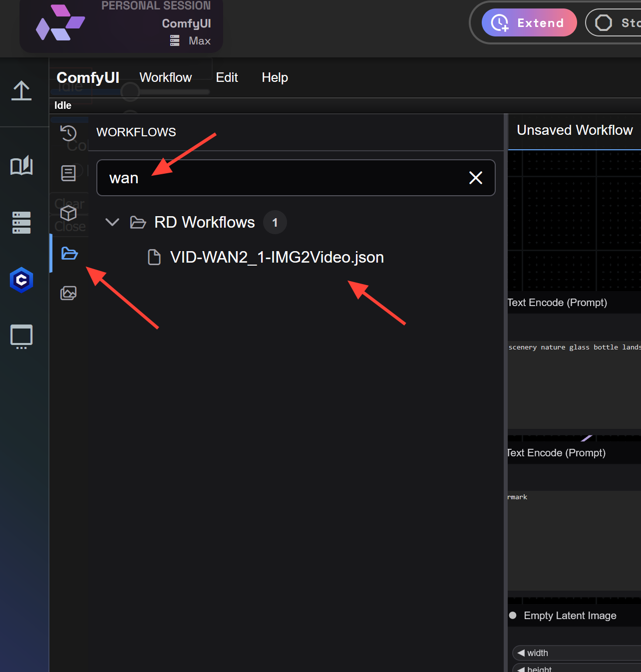The height and width of the screenshot is (672, 641).
Task: Open VID-WAN2_1-IMG2Video.json workflow
Action: 277,257
